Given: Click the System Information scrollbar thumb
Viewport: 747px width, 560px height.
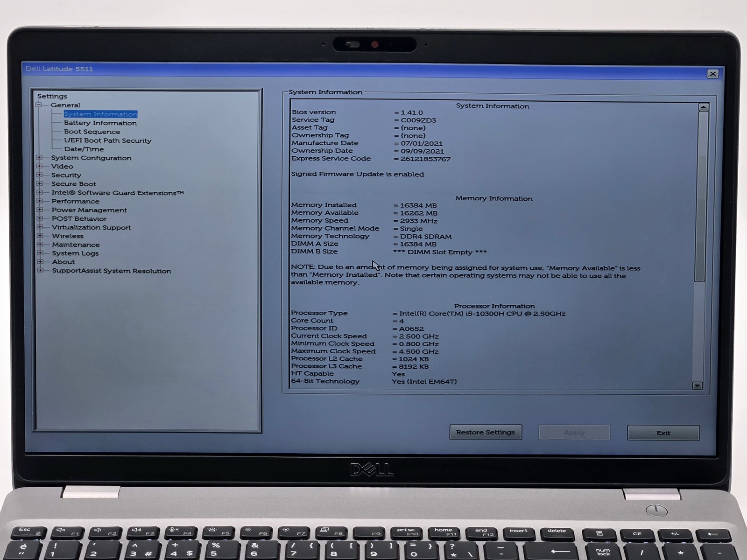Looking at the screenshot, I should 701,196.
